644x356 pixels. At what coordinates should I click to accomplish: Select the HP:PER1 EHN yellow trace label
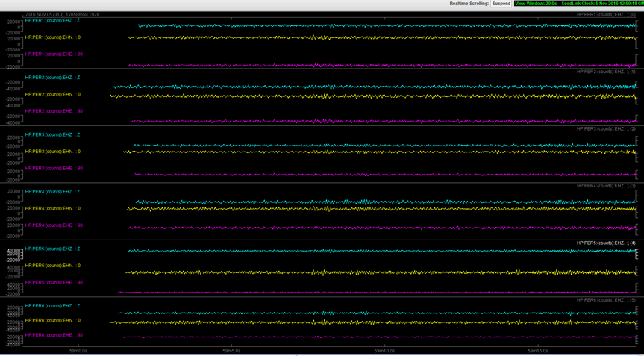(52, 37)
